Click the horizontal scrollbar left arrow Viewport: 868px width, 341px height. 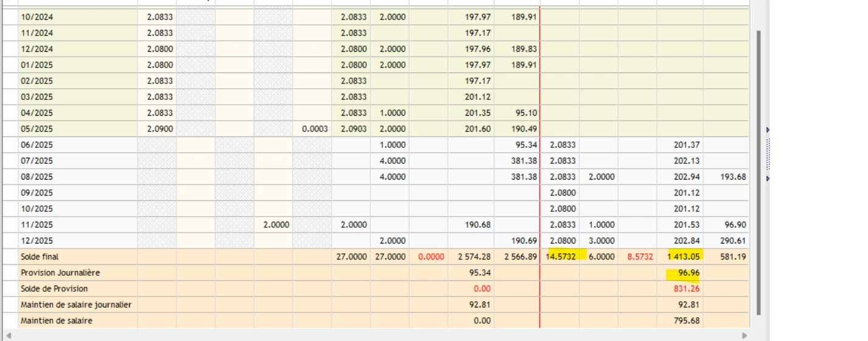pyautogui.click(x=8, y=336)
